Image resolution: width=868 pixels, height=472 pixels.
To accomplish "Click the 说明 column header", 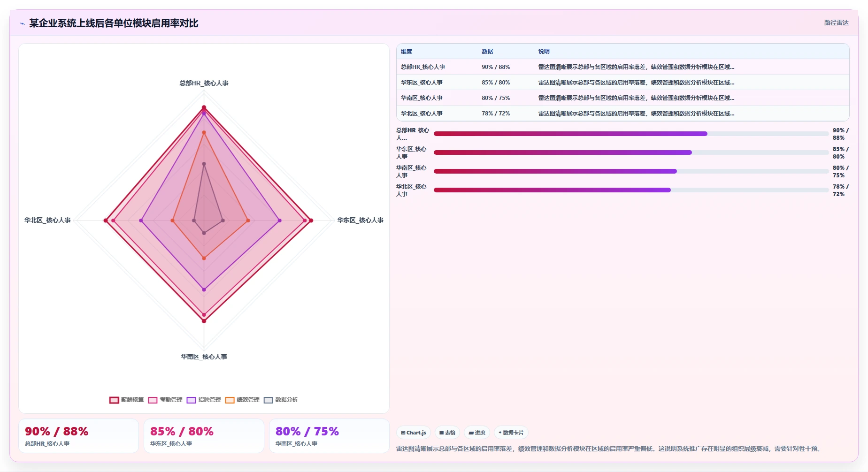I will (544, 52).
